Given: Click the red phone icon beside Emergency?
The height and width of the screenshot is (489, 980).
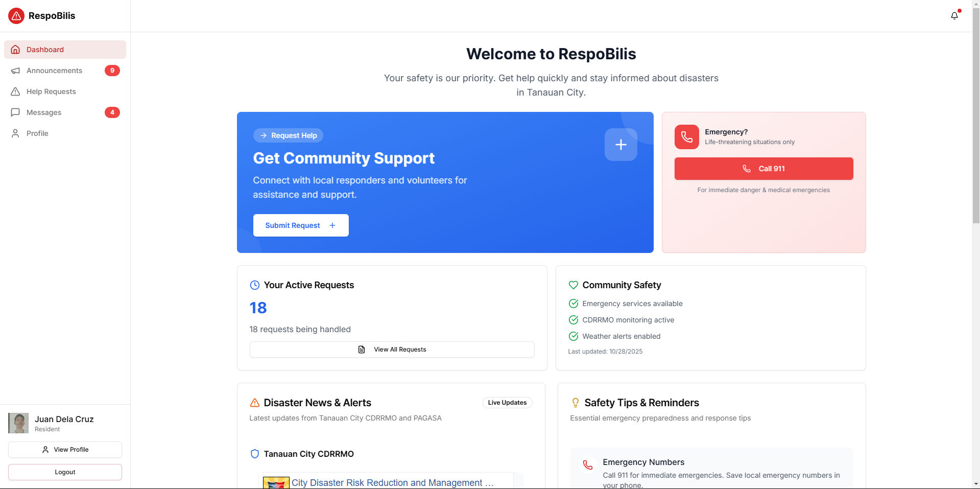Looking at the screenshot, I should [x=686, y=137].
